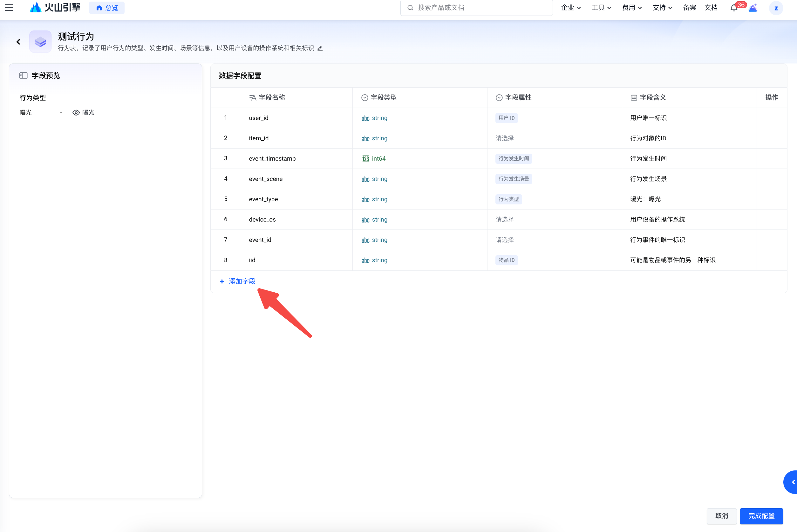Click the pencil icon to edit description
The height and width of the screenshot is (532, 797).
(320, 48)
